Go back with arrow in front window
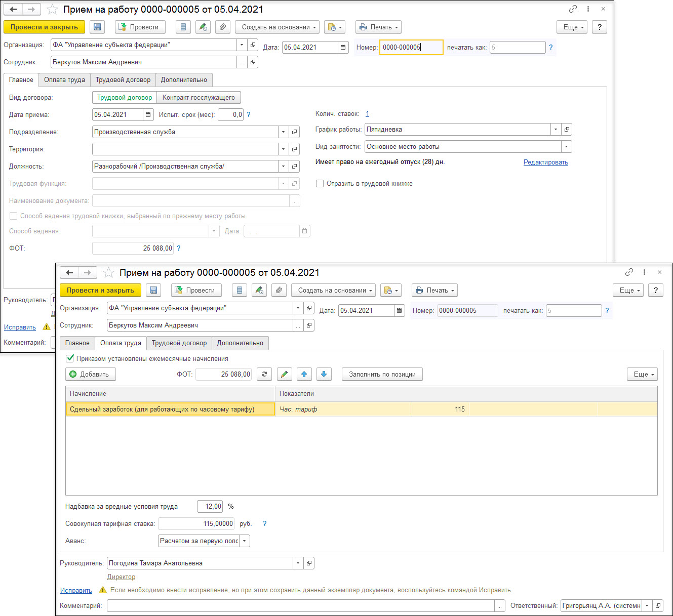Viewport: 673px width, 616px height. pyautogui.click(x=69, y=272)
